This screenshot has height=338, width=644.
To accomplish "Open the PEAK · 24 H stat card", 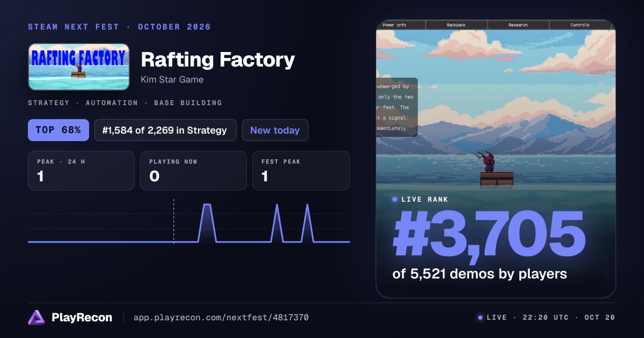I will coord(81,171).
